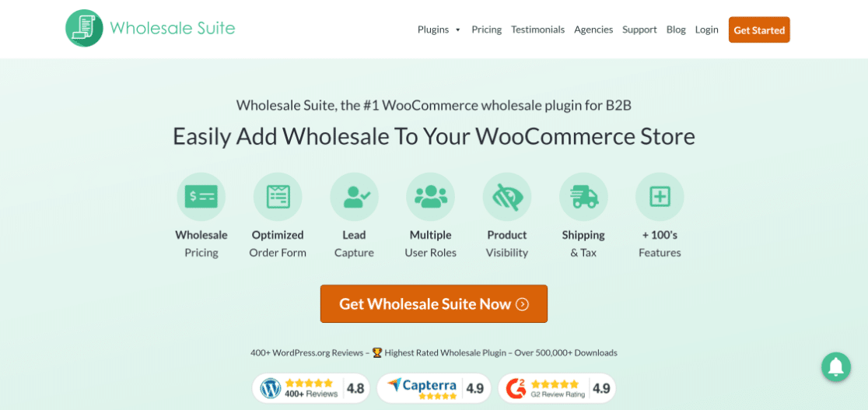Select the Wholesale Pricing feature icon

[x=201, y=197]
